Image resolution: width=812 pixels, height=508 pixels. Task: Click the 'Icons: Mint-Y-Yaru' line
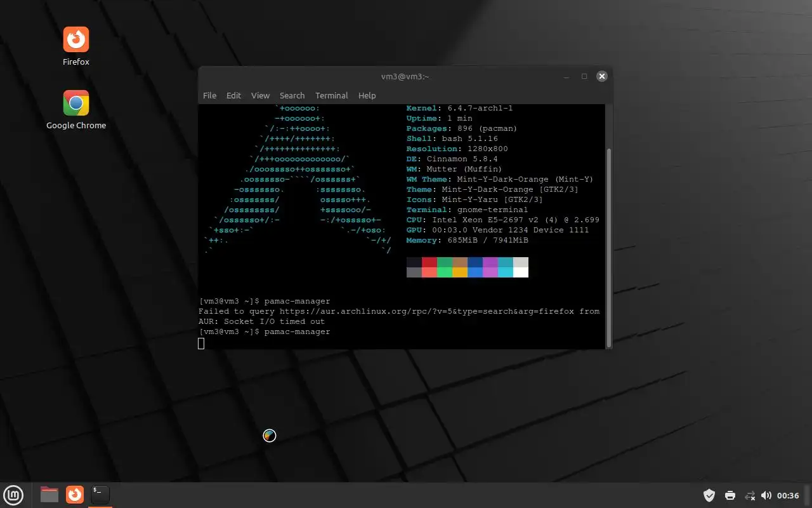point(475,199)
